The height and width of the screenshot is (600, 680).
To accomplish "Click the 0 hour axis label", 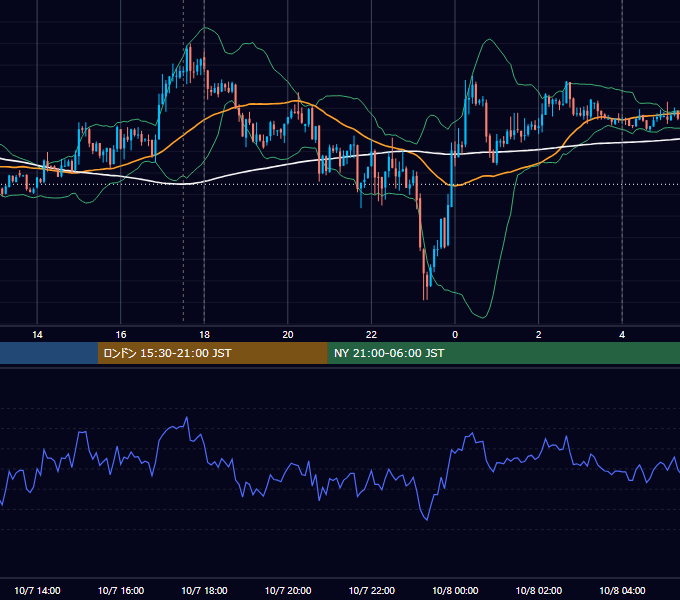I will 455,335.
